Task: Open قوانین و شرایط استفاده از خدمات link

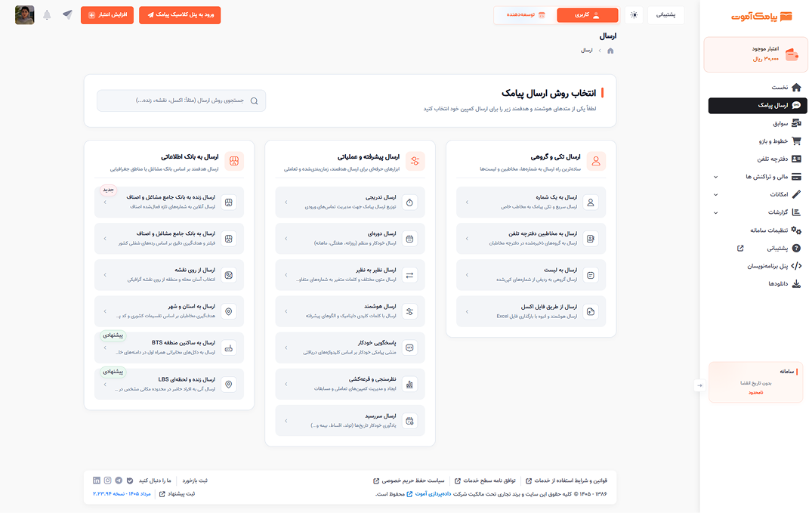Action: pyautogui.click(x=567, y=481)
